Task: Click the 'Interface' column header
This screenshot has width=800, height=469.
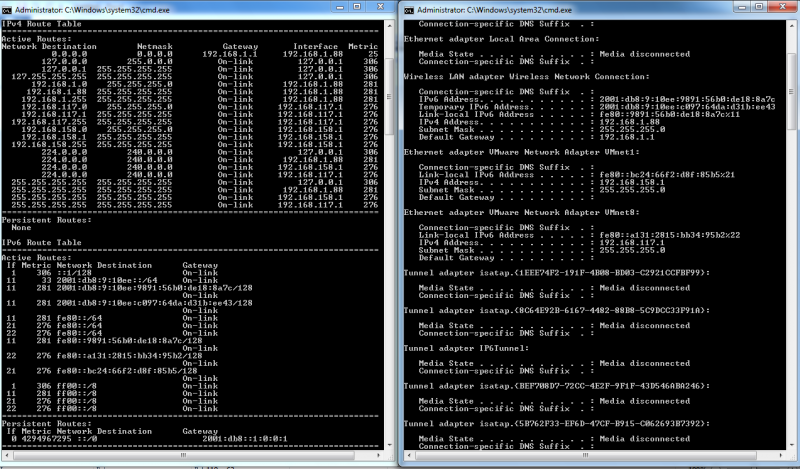Action: click(315, 46)
